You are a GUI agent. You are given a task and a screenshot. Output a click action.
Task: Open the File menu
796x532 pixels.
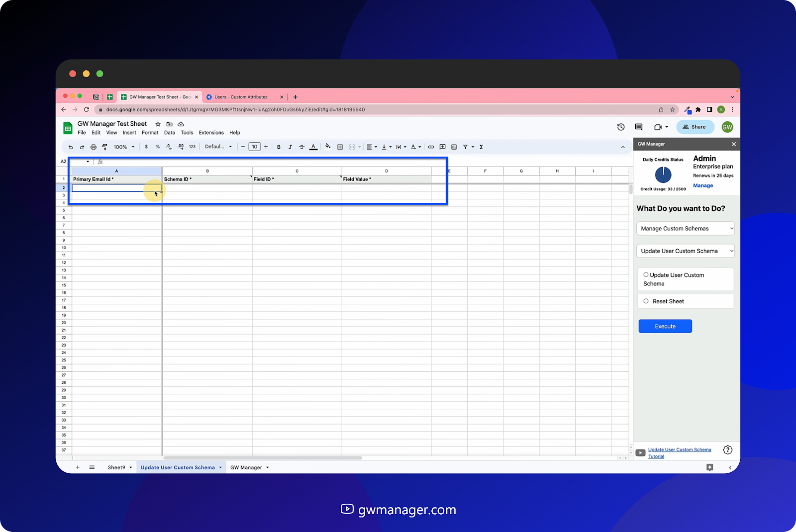[82, 133]
